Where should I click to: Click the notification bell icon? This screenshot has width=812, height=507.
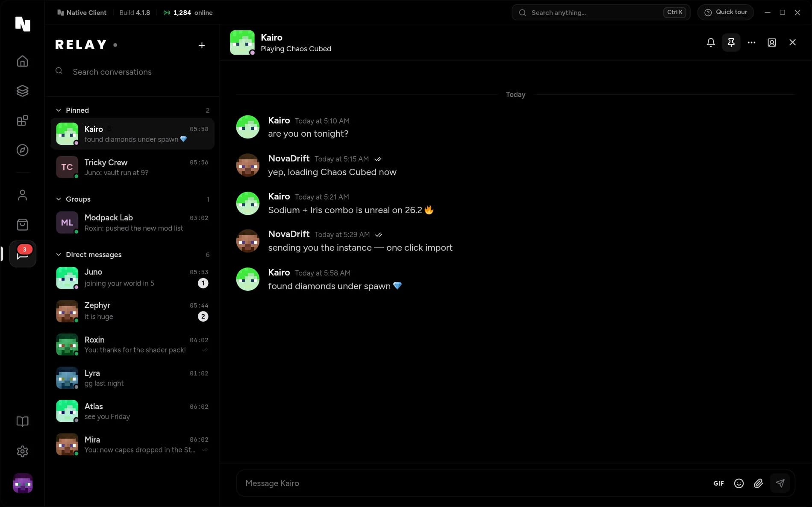coord(711,42)
